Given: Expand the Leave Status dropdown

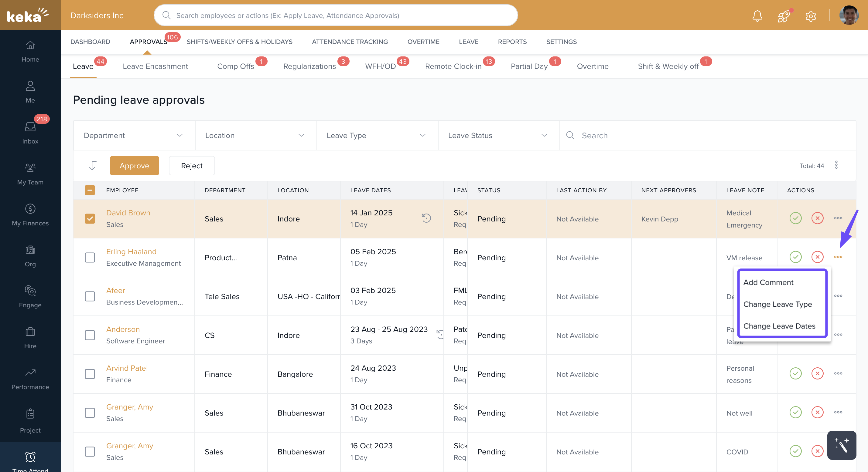Looking at the screenshot, I should pos(498,135).
